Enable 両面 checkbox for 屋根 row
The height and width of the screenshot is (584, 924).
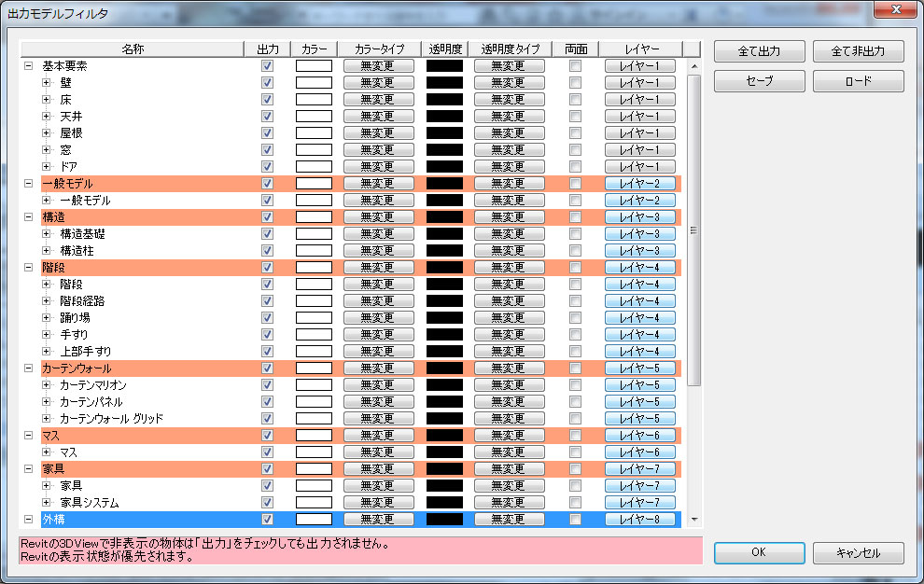pyautogui.click(x=576, y=133)
